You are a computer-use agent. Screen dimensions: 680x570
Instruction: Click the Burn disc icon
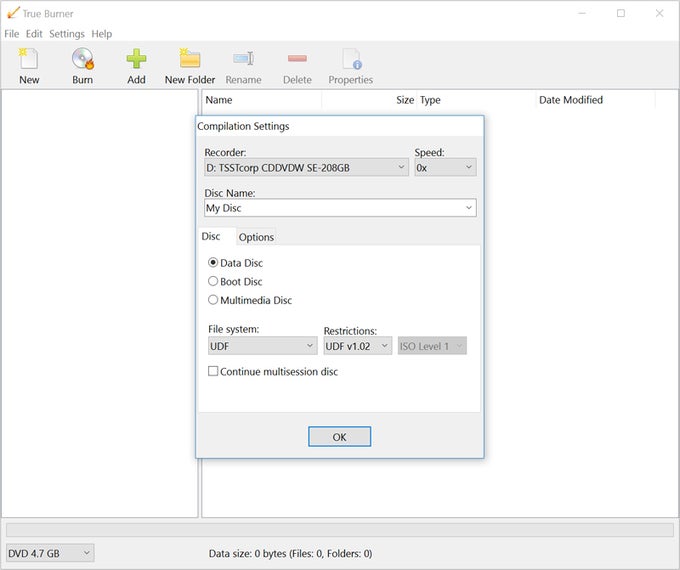click(82, 59)
